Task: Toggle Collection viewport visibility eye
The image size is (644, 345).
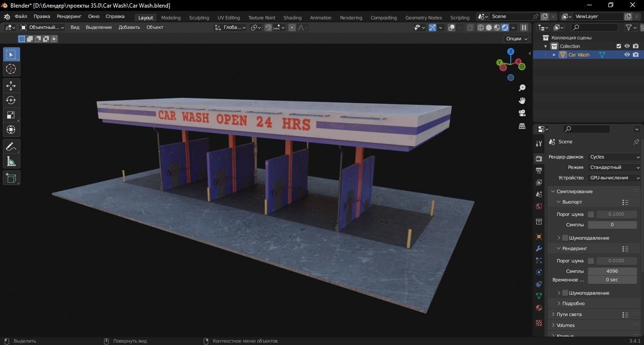Action: coord(627,46)
